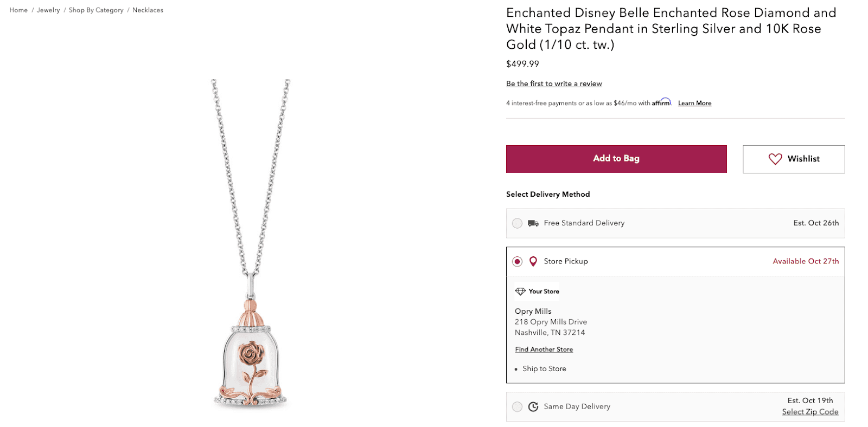The height and width of the screenshot is (427, 868).
Task: Go to Home breadcrumb
Action: [x=18, y=10]
